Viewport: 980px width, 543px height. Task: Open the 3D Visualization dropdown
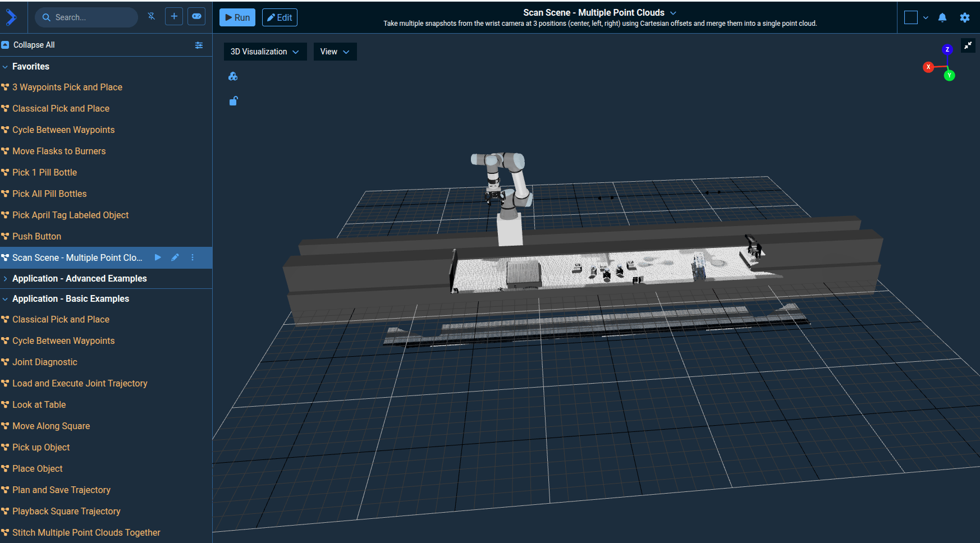pos(264,52)
